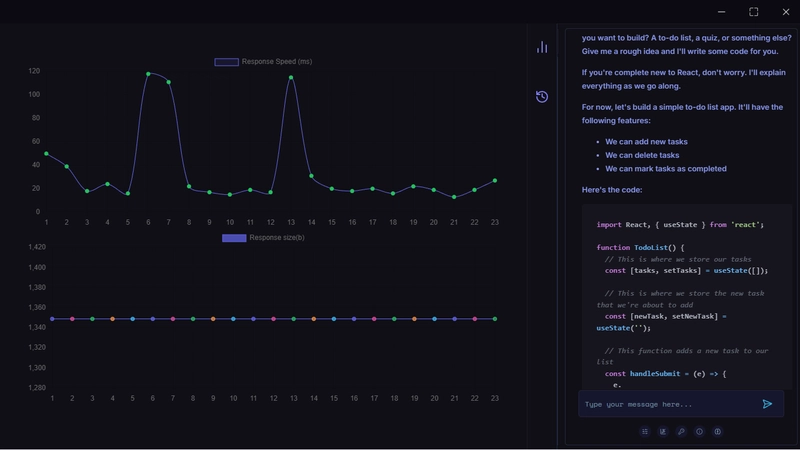Type in the message input field
This screenshot has width=800, height=450.
click(x=665, y=404)
